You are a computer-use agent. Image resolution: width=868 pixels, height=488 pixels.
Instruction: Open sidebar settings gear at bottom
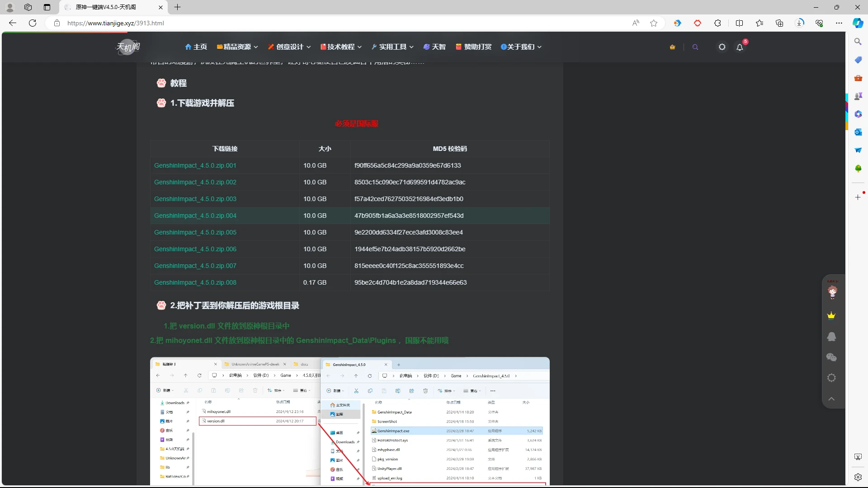858,477
